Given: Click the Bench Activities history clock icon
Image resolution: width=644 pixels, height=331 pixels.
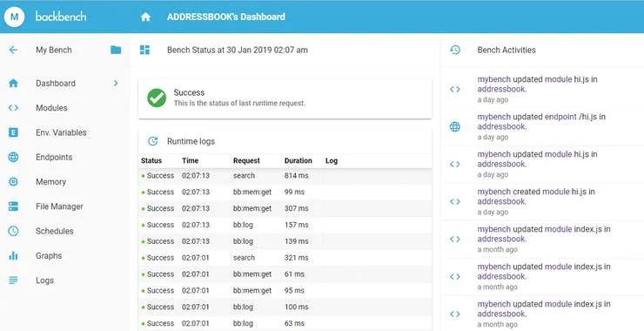Looking at the screenshot, I should [455, 51].
